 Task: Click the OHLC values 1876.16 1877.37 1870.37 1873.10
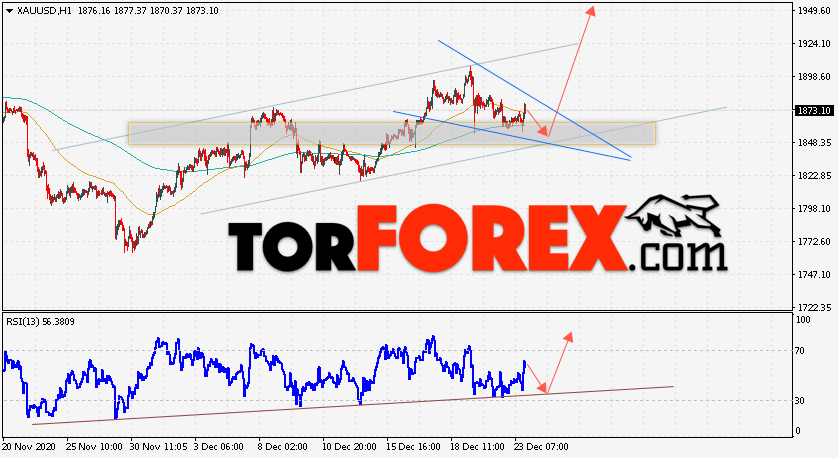148,11
